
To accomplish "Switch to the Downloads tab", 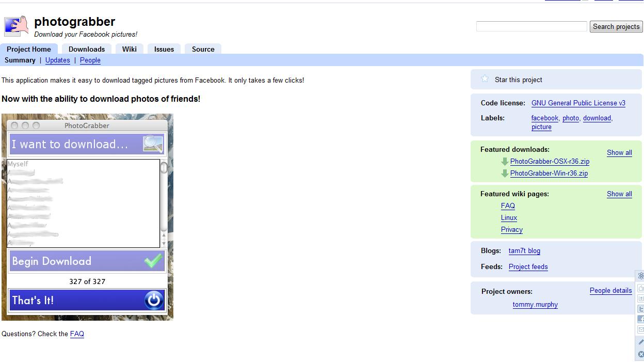I will click(87, 49).
